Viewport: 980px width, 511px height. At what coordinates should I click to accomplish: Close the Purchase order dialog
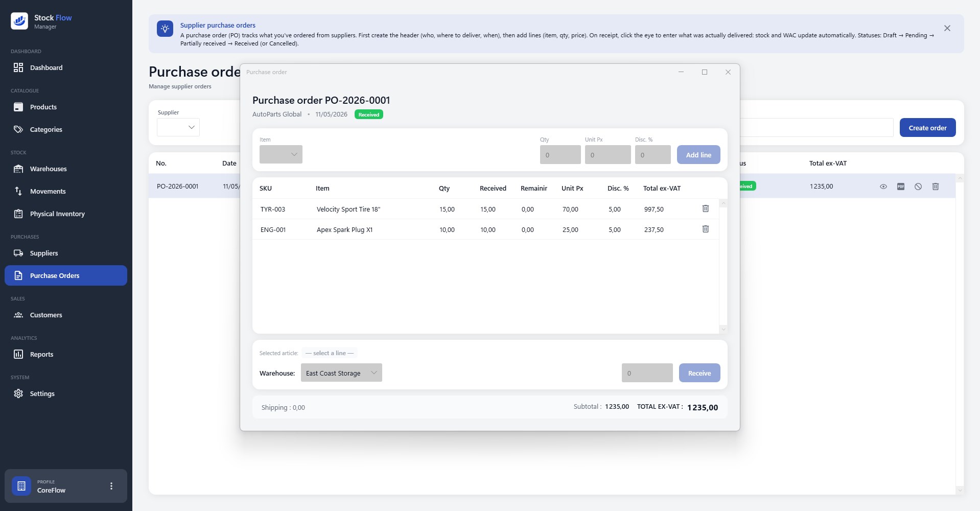point(728,72)
